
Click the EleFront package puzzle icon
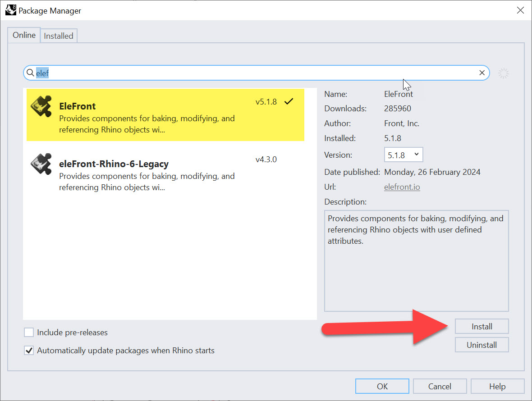coord(41,106)
